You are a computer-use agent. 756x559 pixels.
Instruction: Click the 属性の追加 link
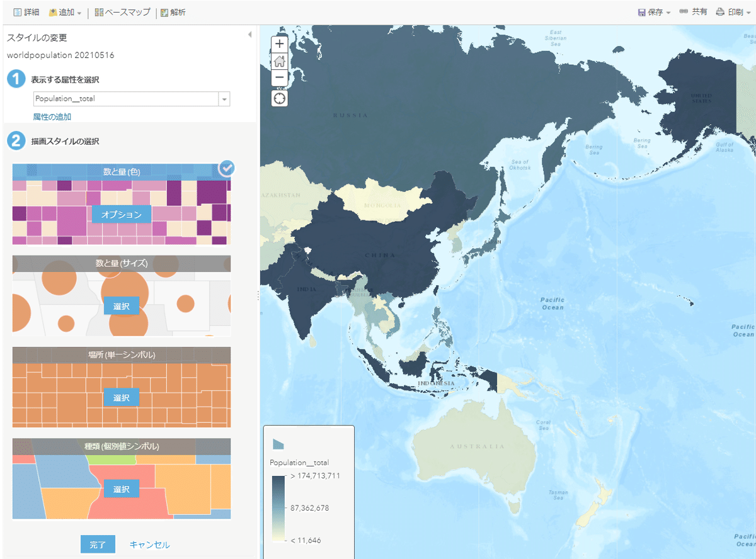coord(52,116)
